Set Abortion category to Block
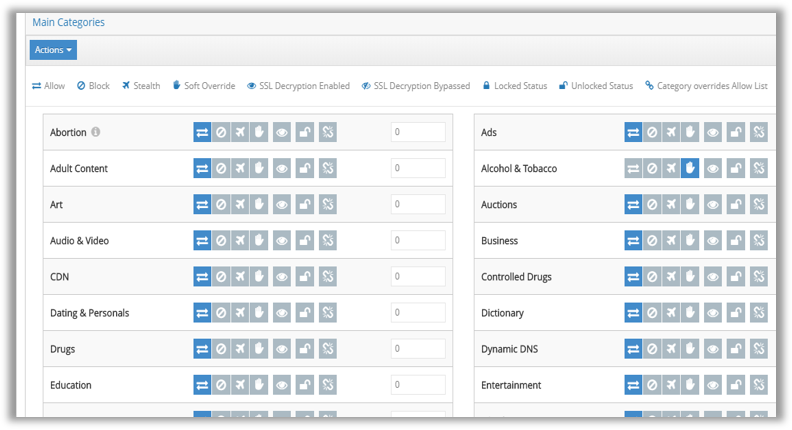Image resolution: width=792 pixels, height=430 pixels. (221, 132)
